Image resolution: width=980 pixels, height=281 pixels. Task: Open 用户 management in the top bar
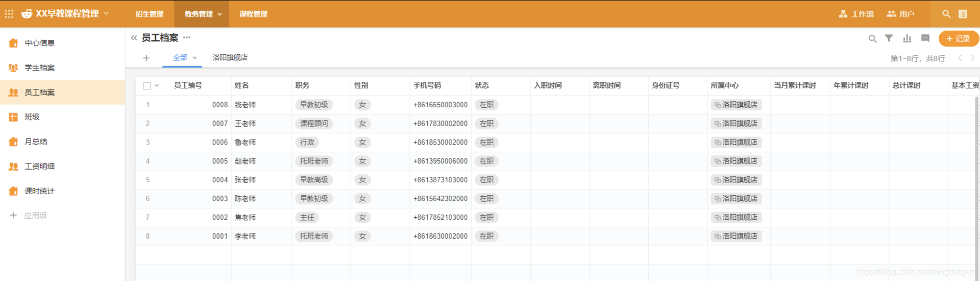click(x=900, y=14)
